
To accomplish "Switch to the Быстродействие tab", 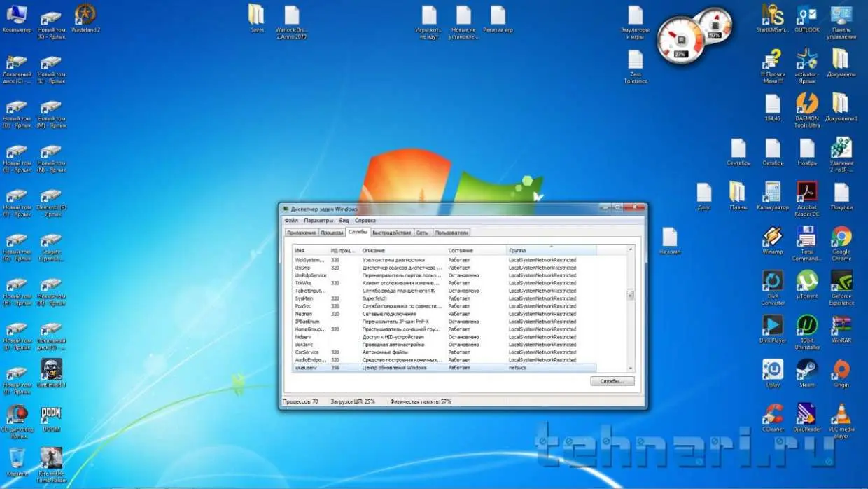I will pyautogui.click(x=392, y=233).
